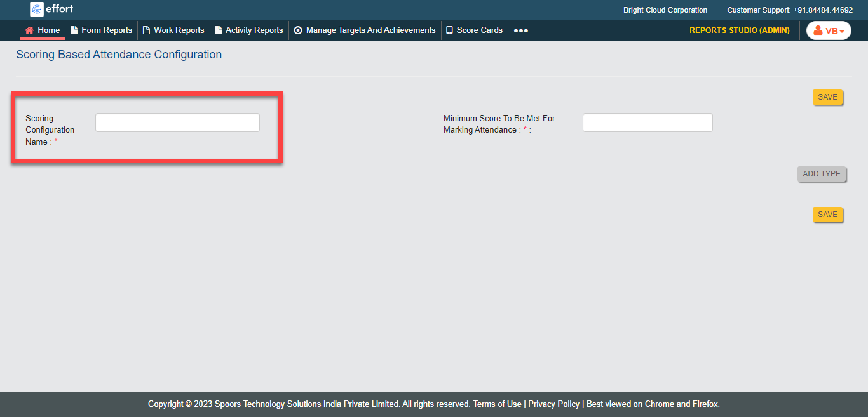This screenshot has height=417, width=868.
Task: Click the Home house icon
Action: (x=29, y=30)
